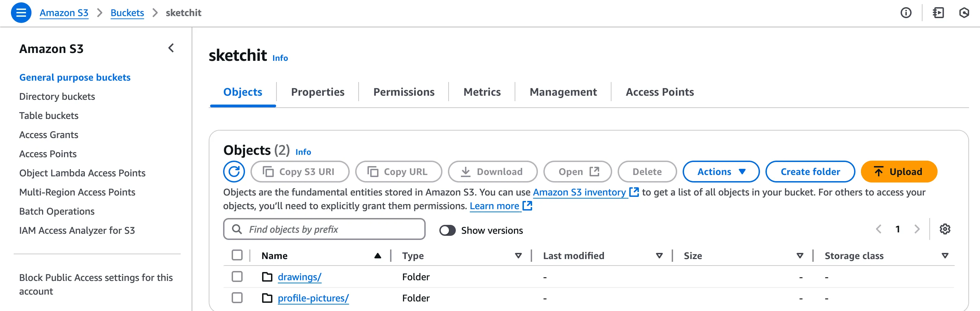Open Object Lambda Access Points in sidebar
Screen dimensions: 980x311
(x=82, y=173)
